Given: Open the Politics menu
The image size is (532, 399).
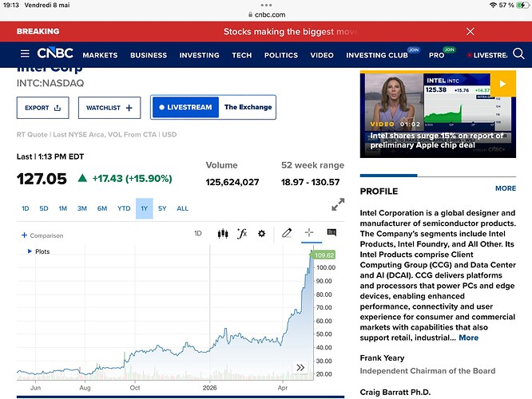Looking at the screenshot, I should (281, 55).
